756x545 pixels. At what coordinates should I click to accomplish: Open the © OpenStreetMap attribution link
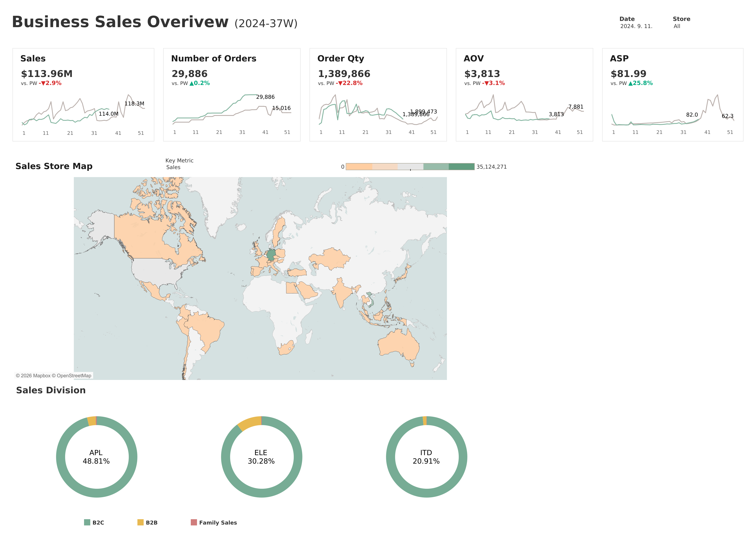[71, 375]
